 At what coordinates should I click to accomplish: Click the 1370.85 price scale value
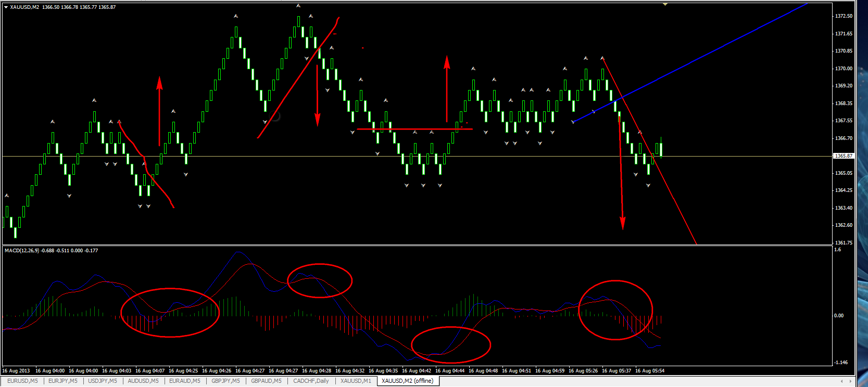click(844, 51)
